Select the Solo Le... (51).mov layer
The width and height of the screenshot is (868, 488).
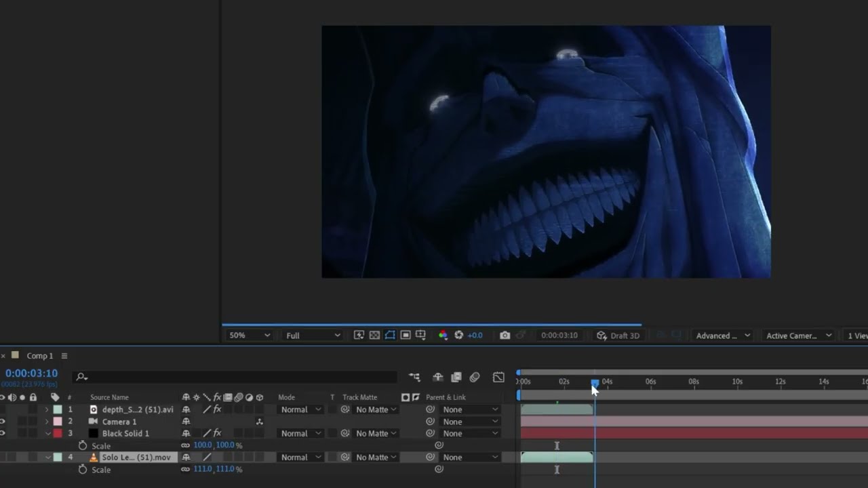[x=136, y=457]
